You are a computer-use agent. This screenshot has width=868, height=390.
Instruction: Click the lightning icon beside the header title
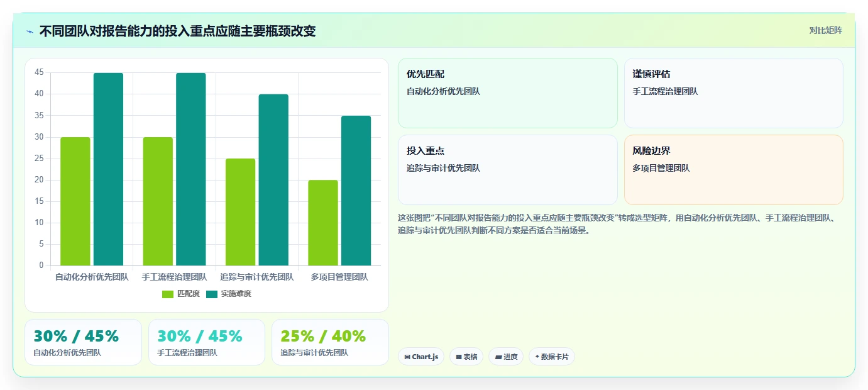30,31
